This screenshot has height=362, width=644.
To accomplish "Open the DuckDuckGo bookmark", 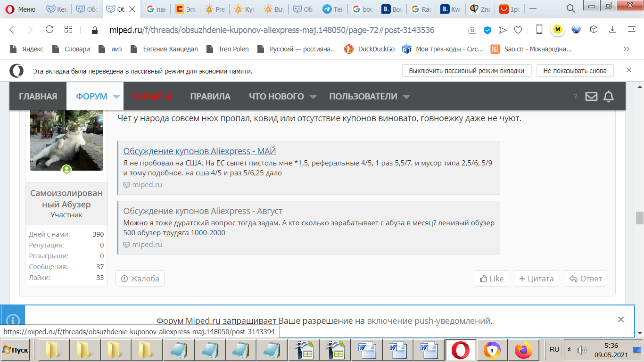I will [x=370, y=49].
